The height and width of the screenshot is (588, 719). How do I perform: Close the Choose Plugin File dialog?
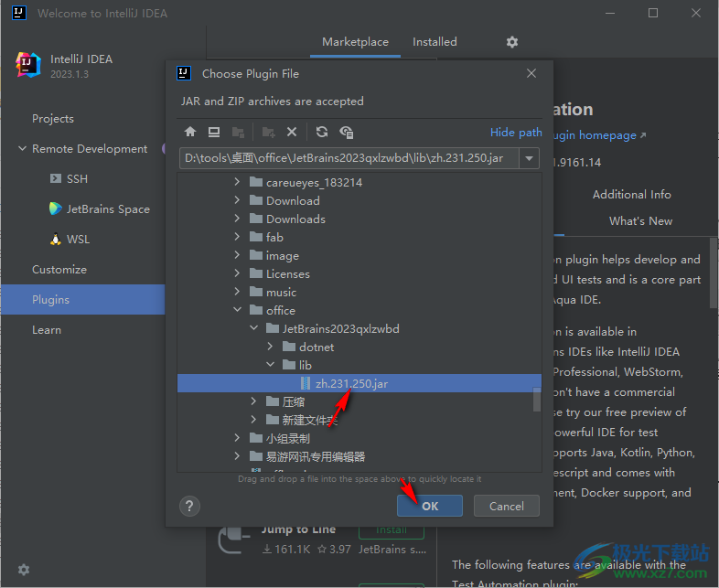[531, 73]
